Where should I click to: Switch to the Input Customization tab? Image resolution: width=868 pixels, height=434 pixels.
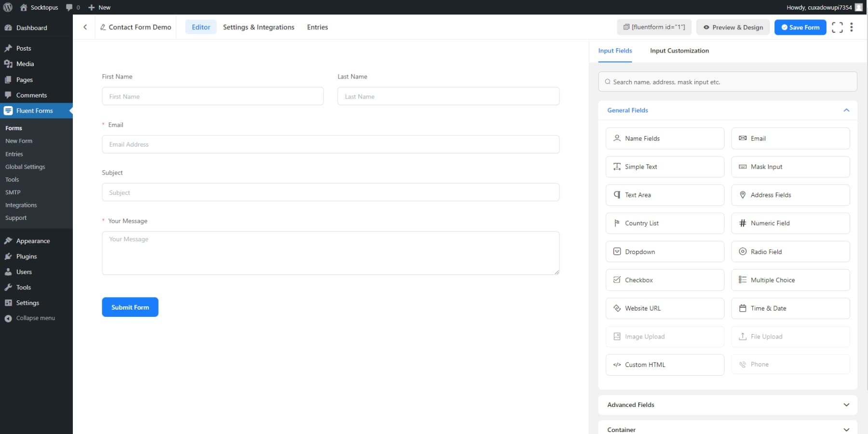pyautogui.click(x=679, y=51)
